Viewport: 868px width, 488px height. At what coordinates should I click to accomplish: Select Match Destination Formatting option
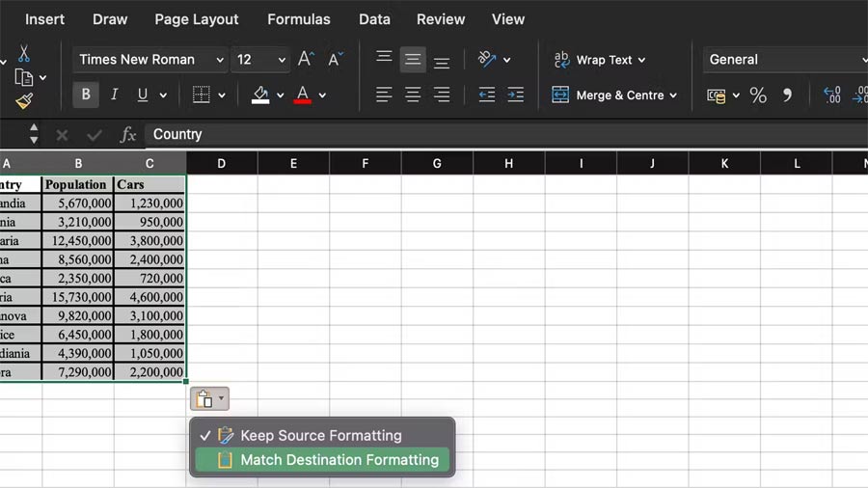click(321, 460)
